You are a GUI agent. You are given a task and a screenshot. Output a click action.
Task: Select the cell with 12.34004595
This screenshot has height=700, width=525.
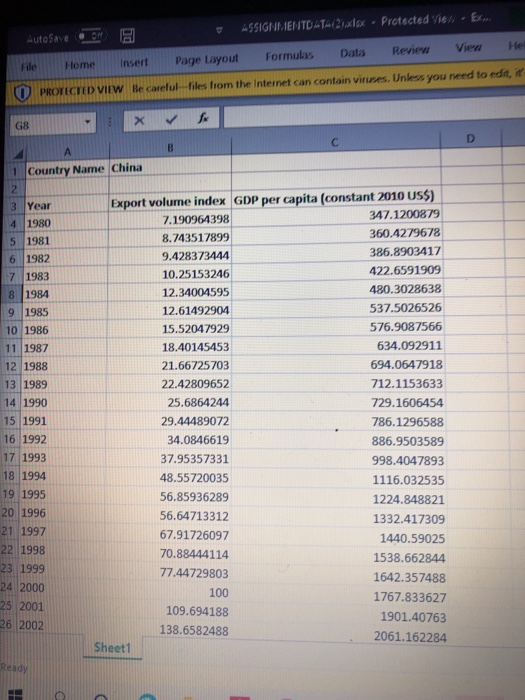169,292
